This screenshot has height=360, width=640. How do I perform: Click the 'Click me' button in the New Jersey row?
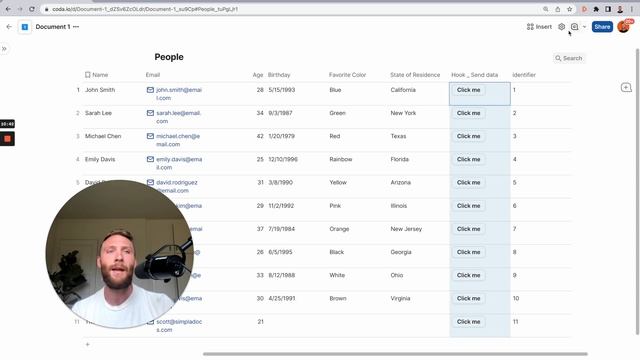click(469, 229)
